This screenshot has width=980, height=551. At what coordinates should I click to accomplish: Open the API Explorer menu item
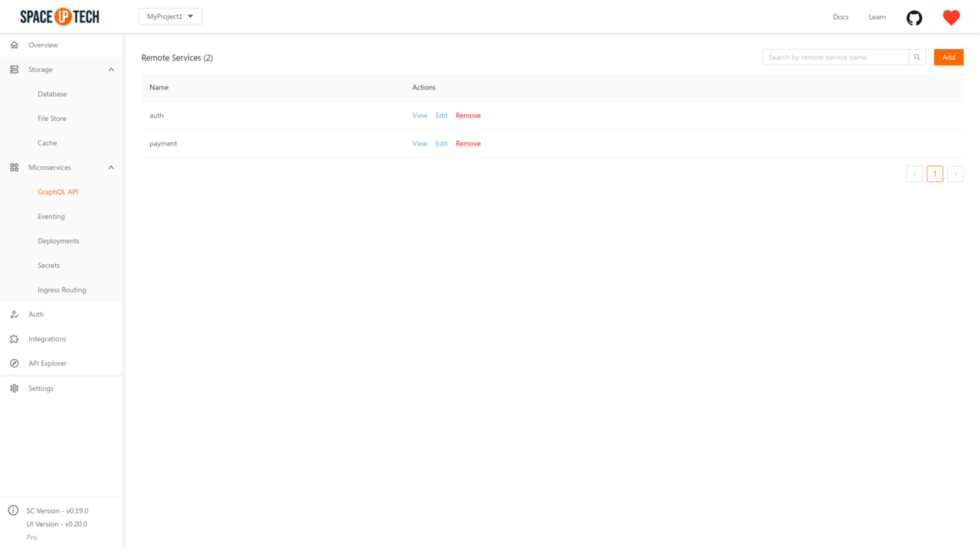[x=61, y=364]
